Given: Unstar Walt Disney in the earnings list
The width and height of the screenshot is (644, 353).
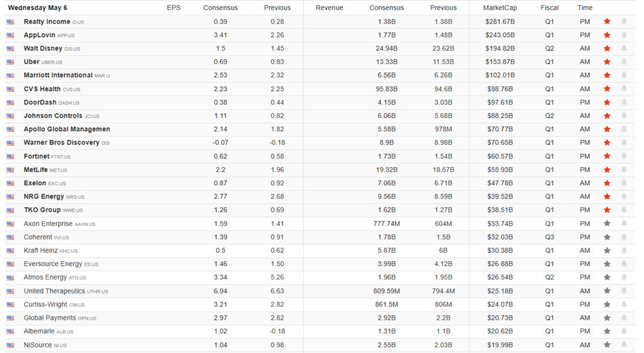Looking at the screenshot, I should 607,48.
